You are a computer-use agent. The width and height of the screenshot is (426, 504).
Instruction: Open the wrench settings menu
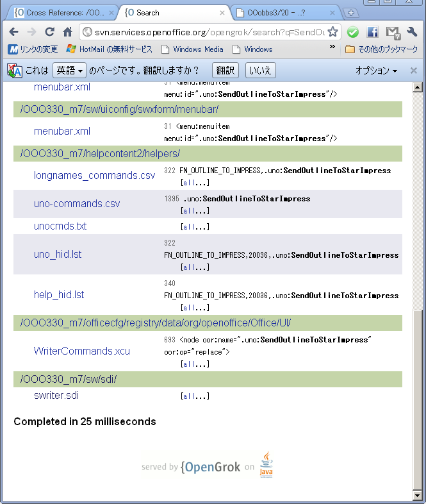pyautogui.click(x=412, y=32)
